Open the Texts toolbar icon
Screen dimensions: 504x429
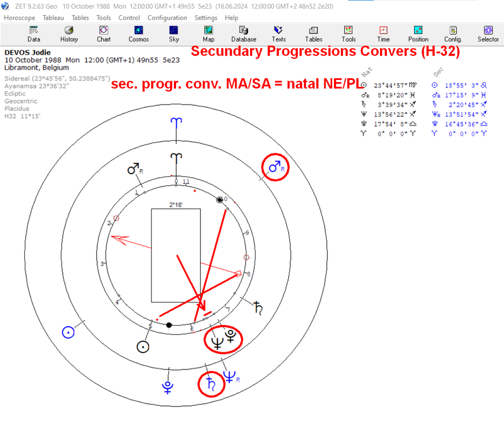(x=279, y=34)
